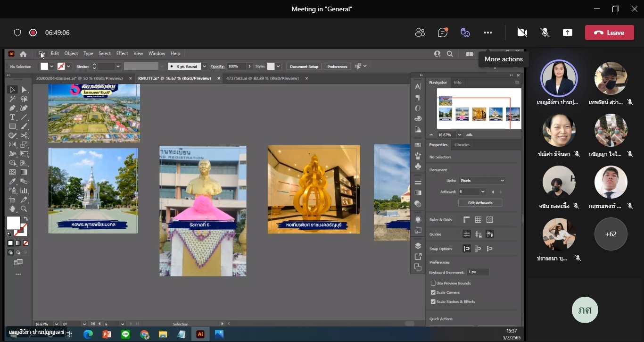
Task: Open the Effect menu
Action: (122, 54)
